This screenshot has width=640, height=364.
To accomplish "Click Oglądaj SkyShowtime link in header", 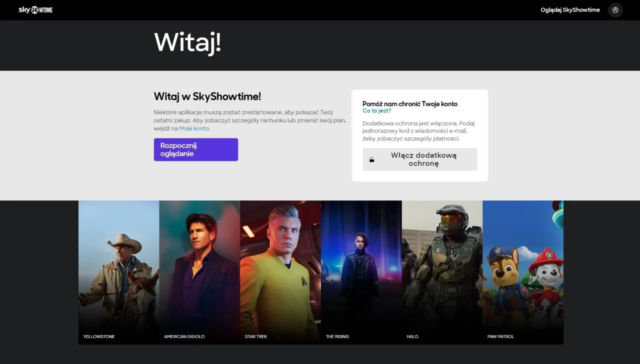I will tap(570, 10).
